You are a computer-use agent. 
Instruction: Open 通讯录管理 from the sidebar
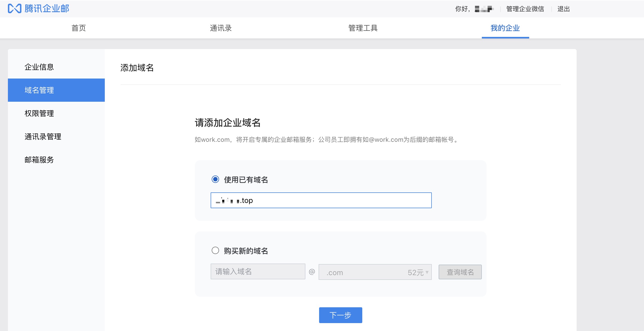42,137
